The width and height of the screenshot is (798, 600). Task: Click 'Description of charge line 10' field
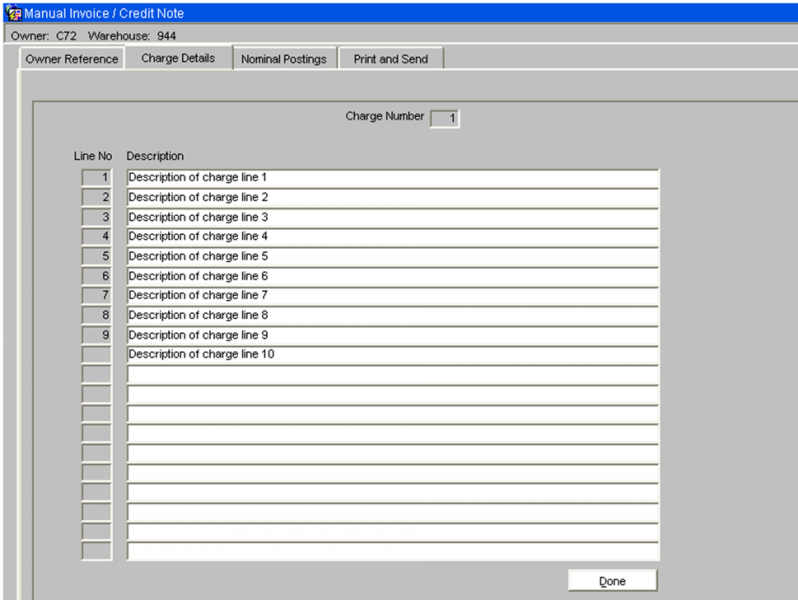393,355
